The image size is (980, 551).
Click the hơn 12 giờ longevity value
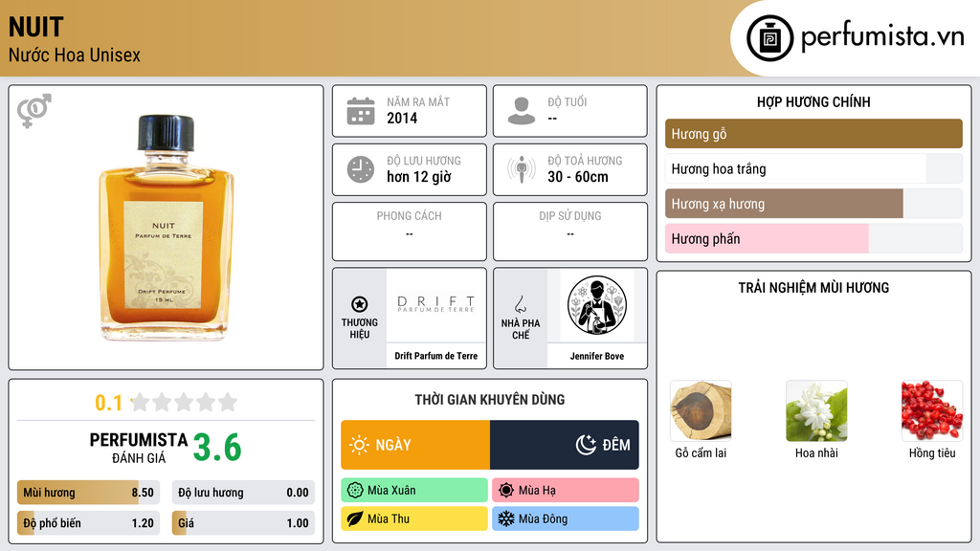(419, 177)
